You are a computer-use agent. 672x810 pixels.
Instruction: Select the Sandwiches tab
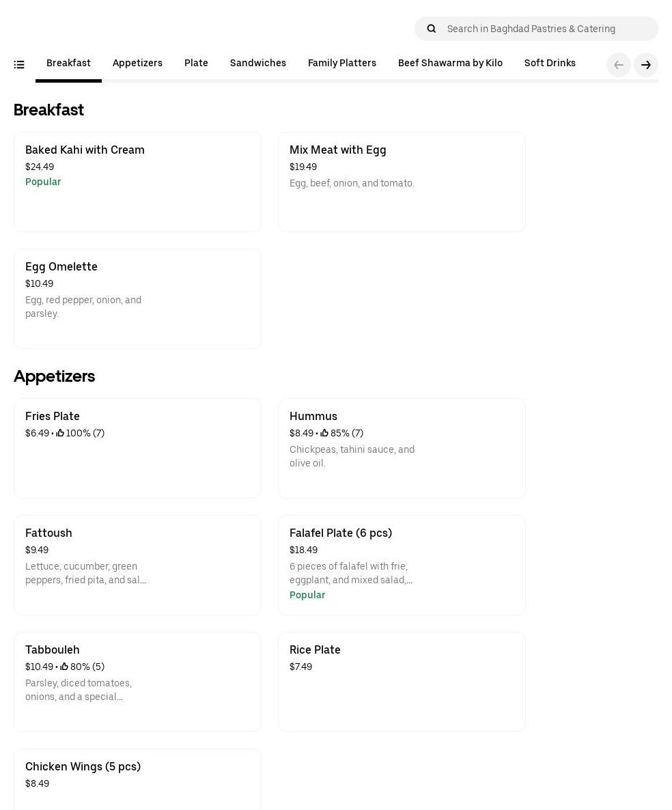pyautogui.click(x=258, y=64)
